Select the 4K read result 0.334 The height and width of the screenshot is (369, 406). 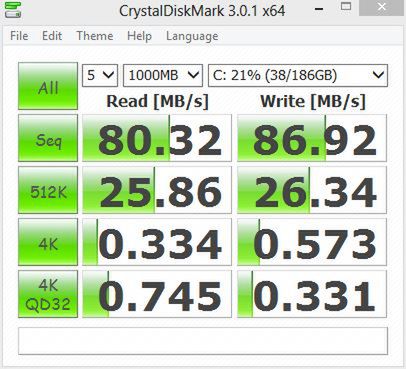[x=157, y=242]
